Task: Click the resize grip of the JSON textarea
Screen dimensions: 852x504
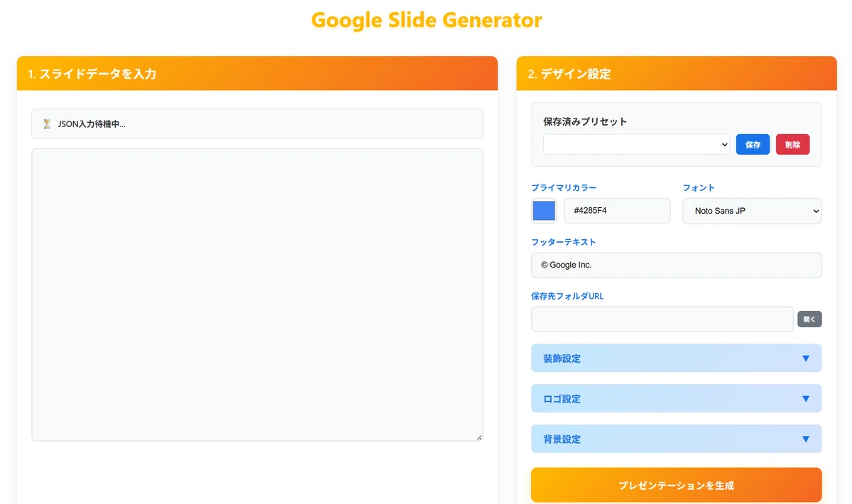Action: (x=479, y=437)
